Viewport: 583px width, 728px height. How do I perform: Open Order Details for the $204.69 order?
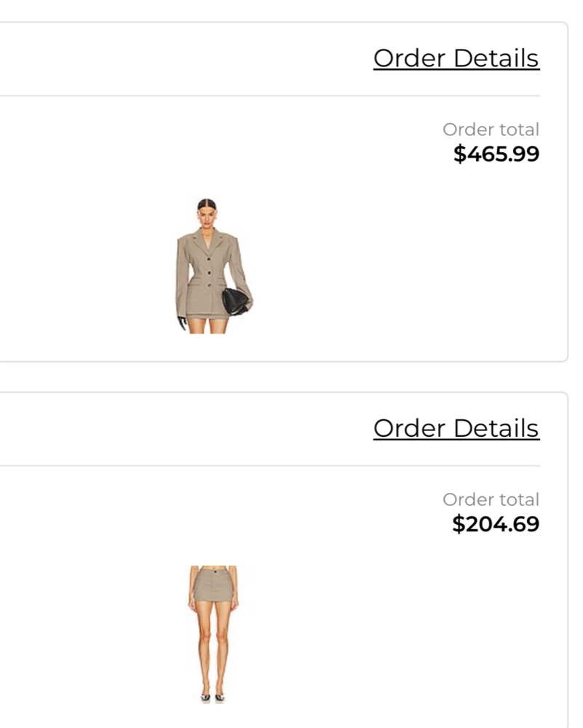[x=456, y=428]
